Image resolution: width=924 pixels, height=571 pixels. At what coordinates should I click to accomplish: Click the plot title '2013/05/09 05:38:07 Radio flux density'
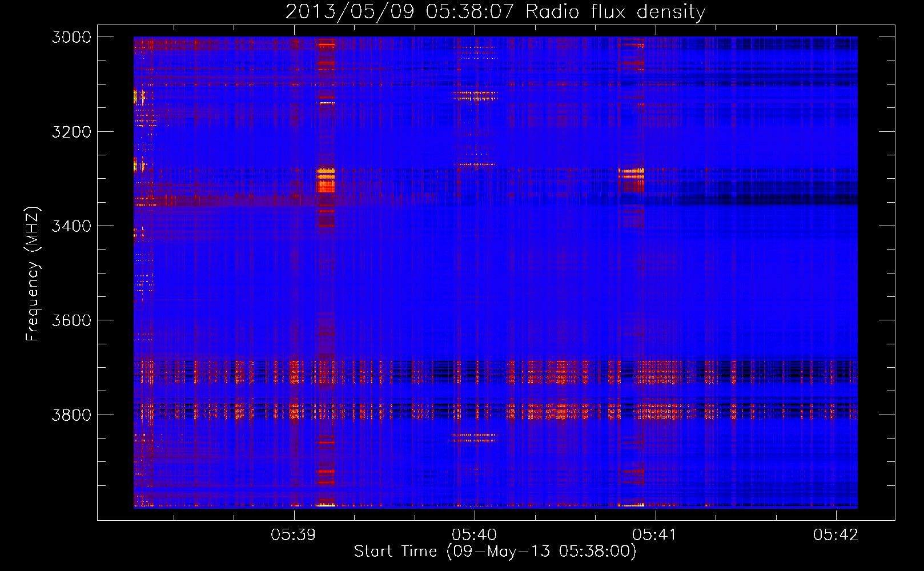[495, 11]
